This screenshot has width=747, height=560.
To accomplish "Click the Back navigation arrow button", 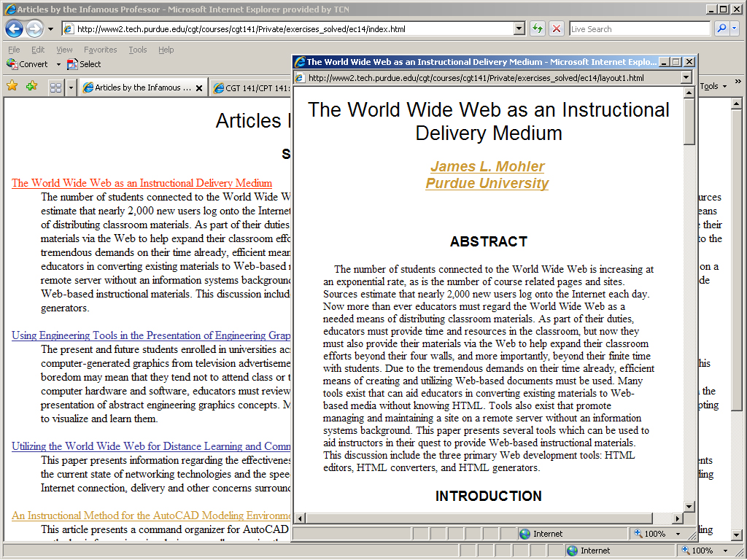I will click(15, 29).
